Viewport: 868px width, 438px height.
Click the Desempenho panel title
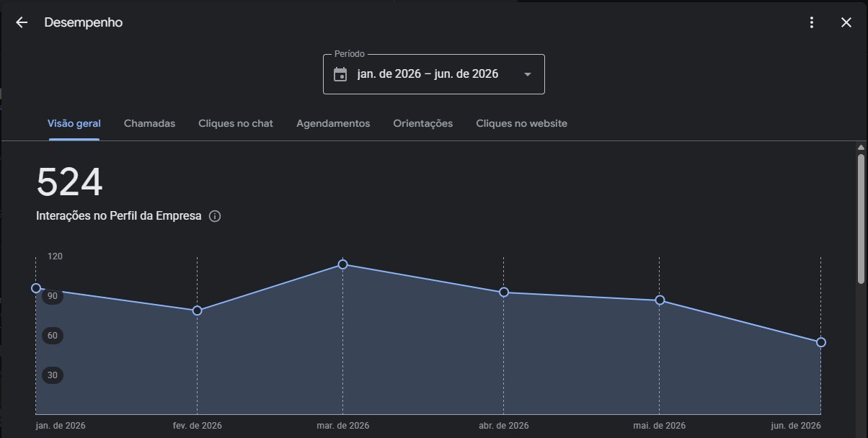(84, 22)
